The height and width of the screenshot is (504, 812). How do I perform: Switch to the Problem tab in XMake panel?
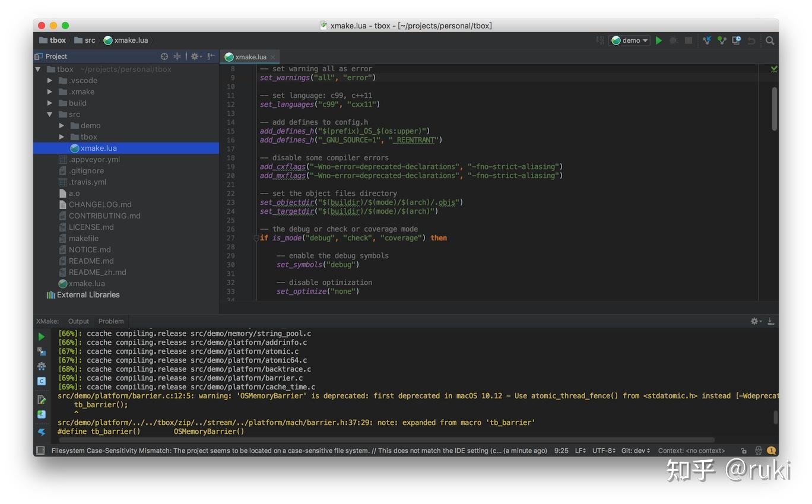111,321
